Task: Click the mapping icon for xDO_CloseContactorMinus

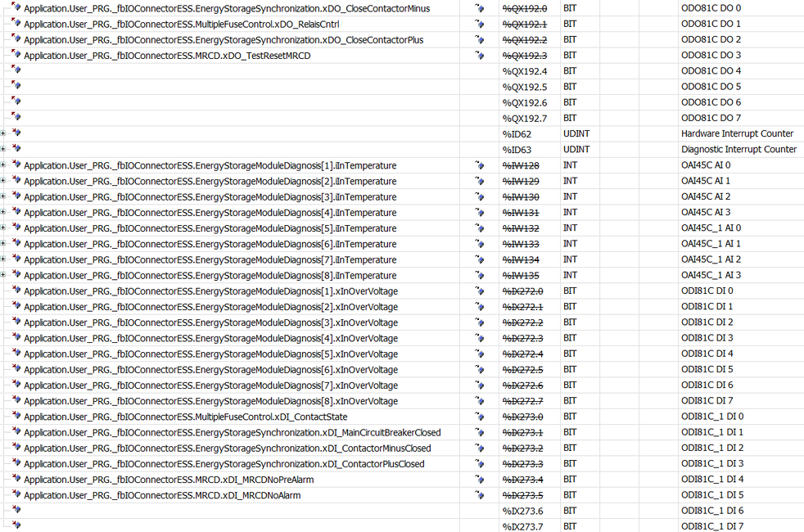Action: point(480,8)
